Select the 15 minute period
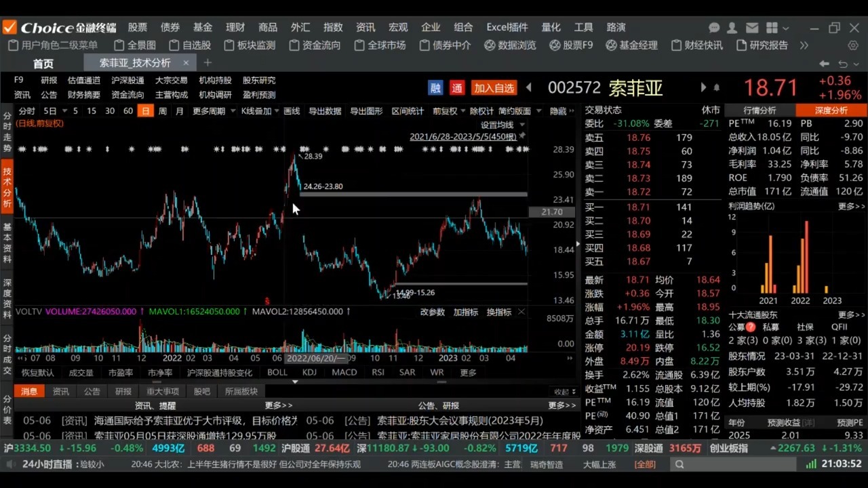This screenshot has height=488, width=868. (92, 111)
